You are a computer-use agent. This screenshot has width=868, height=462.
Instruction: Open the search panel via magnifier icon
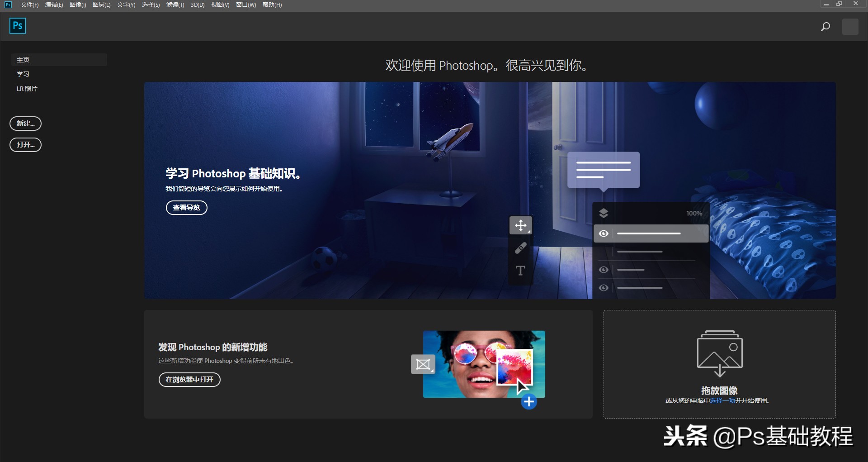click(x=825, y=26)
